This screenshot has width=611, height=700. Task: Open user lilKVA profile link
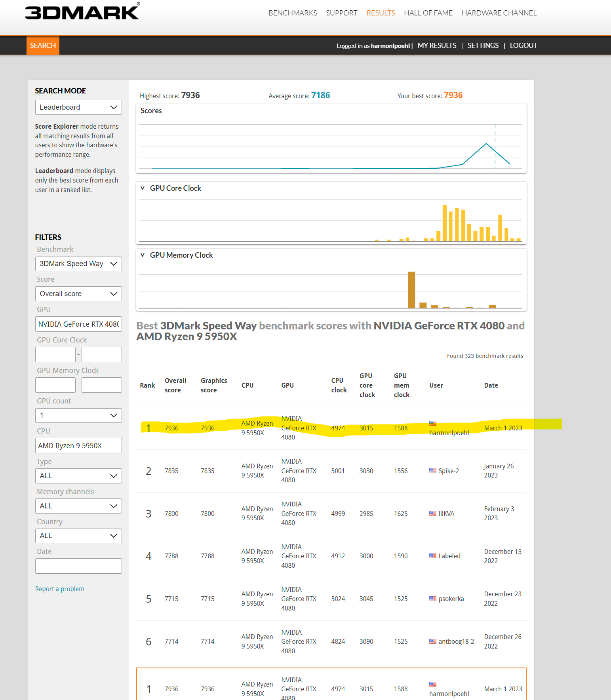pos(446,514)
